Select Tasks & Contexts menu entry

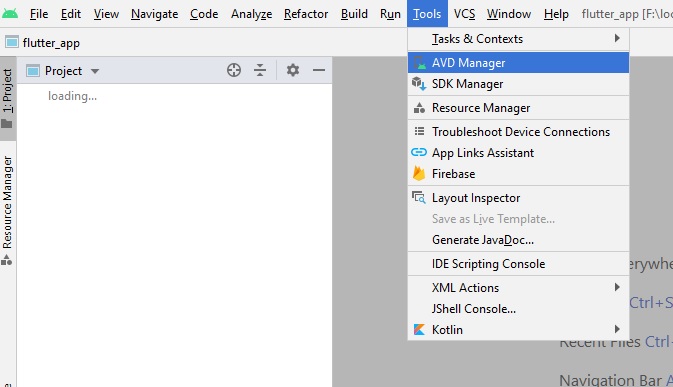[518, 39]
